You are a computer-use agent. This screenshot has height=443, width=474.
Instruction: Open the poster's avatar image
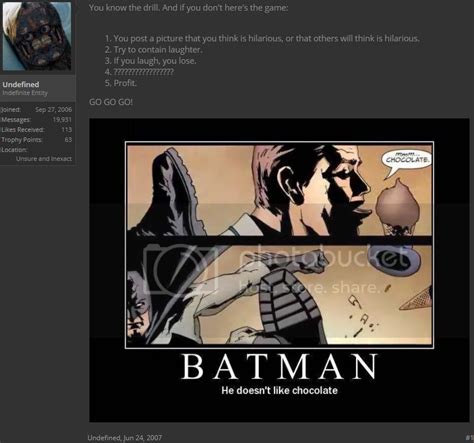(x=37, y=36)
